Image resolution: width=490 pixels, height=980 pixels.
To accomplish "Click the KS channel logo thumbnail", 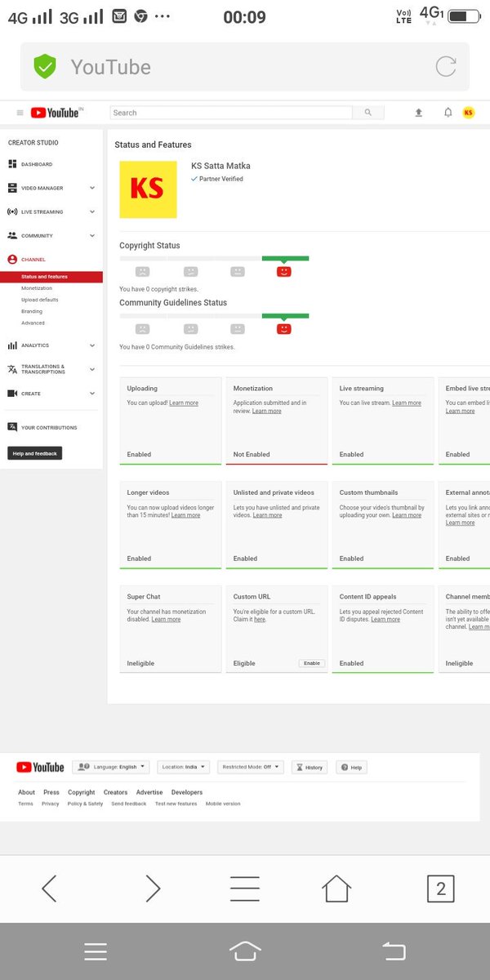I will coord(148,189).
